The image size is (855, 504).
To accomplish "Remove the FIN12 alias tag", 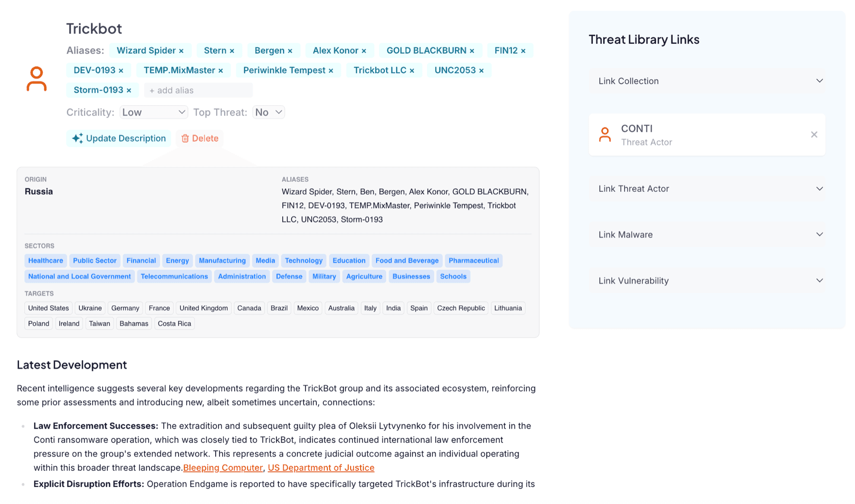I will 523,51.
